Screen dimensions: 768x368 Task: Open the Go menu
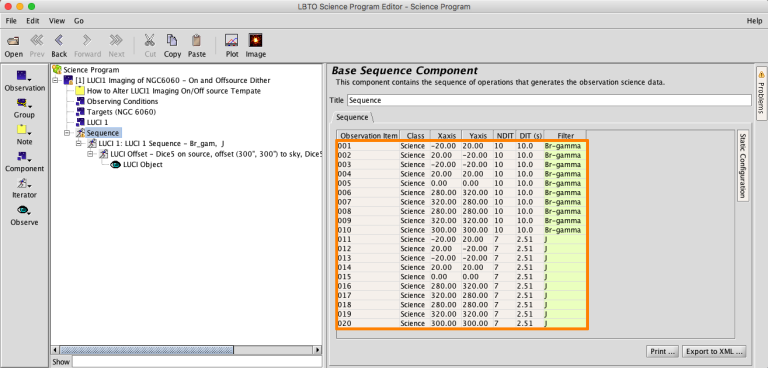[79, 21]
